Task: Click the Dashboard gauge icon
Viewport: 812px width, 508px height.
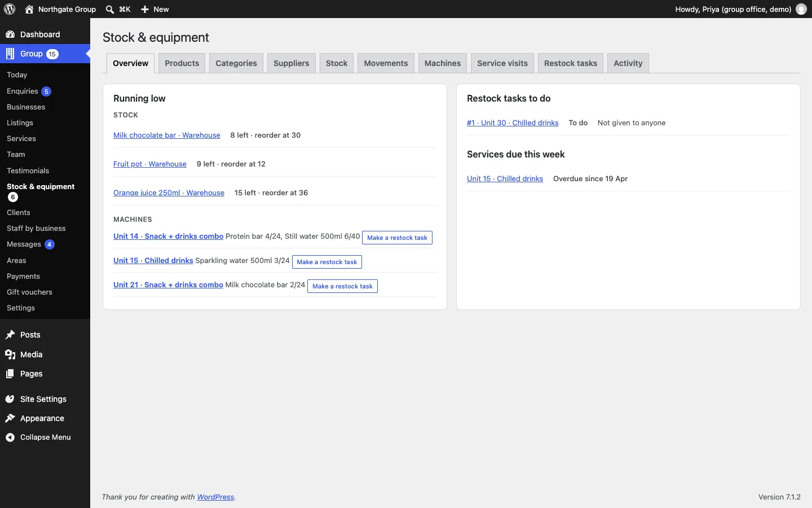Action: 10,34
